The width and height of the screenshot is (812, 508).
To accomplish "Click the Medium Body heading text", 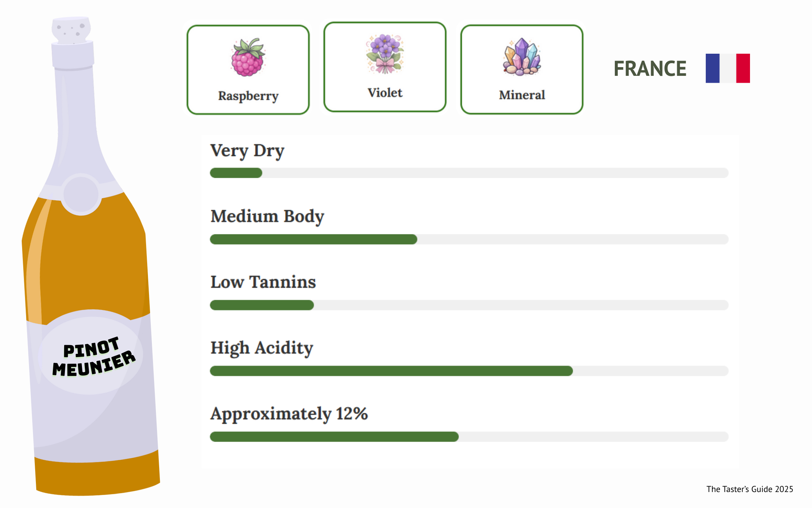I will point(267,216).
